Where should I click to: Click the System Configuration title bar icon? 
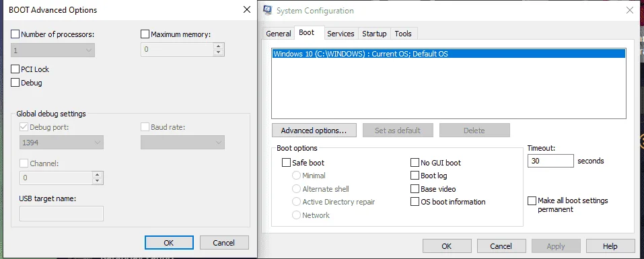click(x=267, y=10)
